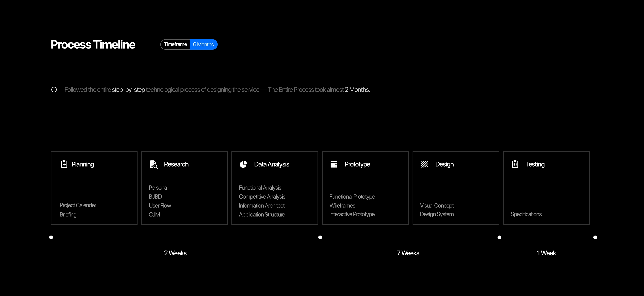This screenshot has width=644, height=296.
Task: Select the Timeframe pill label
Action: point(175,44)
